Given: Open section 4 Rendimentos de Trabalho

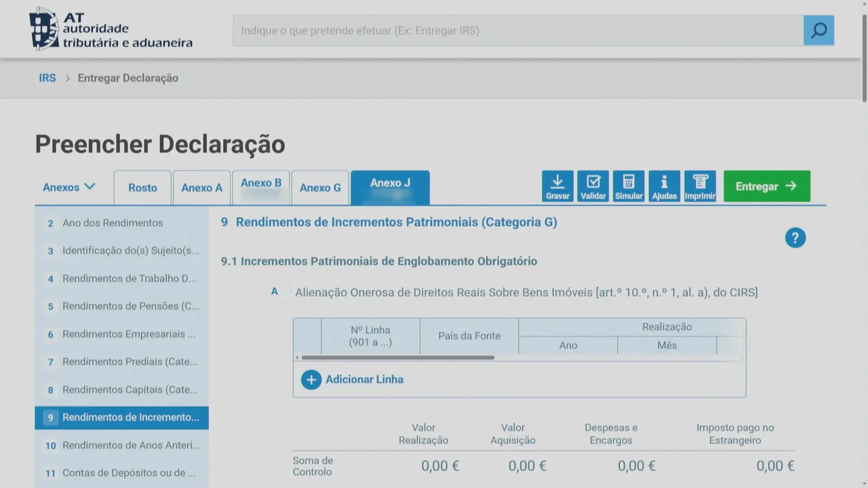Looking at the screenshot, I should (122, 279).
